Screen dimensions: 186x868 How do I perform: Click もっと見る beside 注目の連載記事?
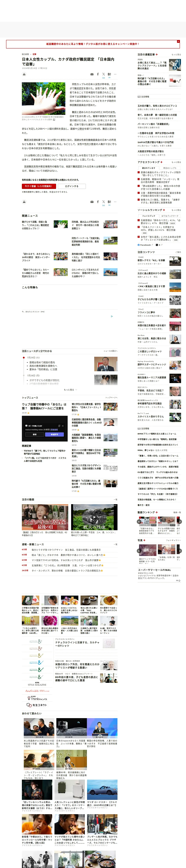pos(176,55)
